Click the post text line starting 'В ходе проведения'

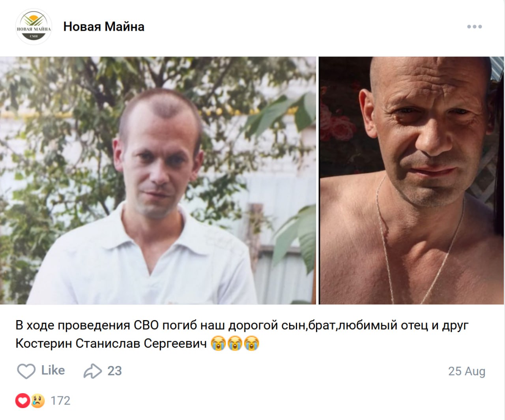[x=242, y=326]
